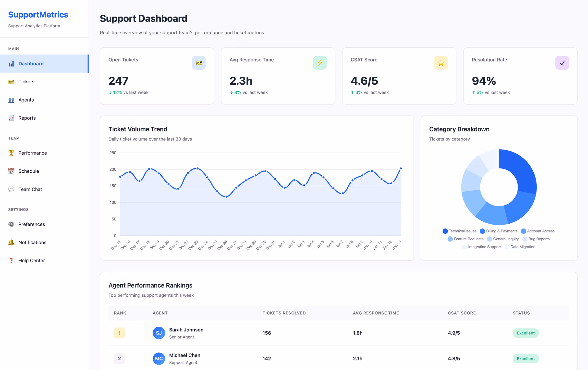Click Michael Chen's MC avatar
This screenshot has width=588, height=370.
[159, 358]
